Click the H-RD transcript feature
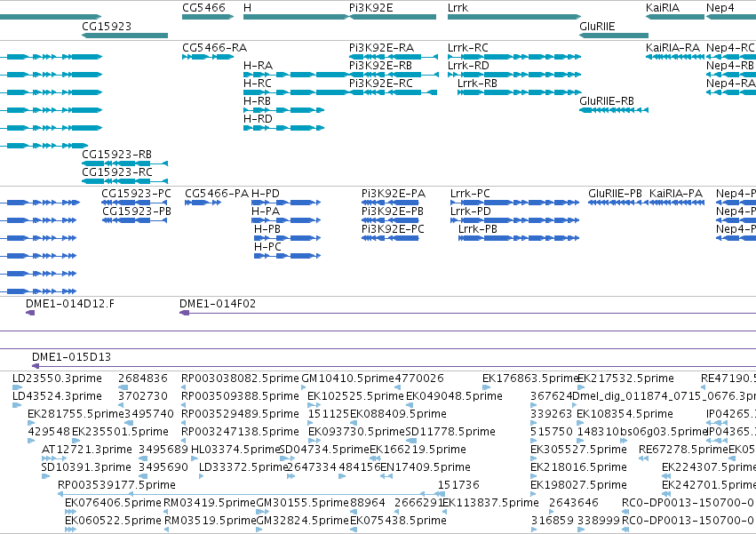The width and height of the screenshot is (756, 534). click(283, 128)
